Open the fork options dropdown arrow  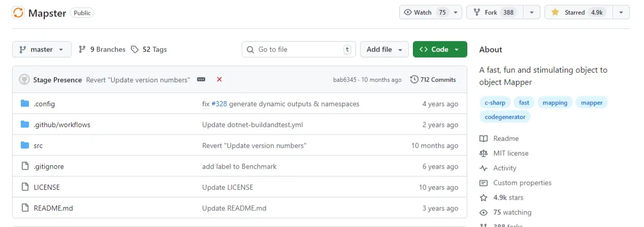tap(531, 12)
